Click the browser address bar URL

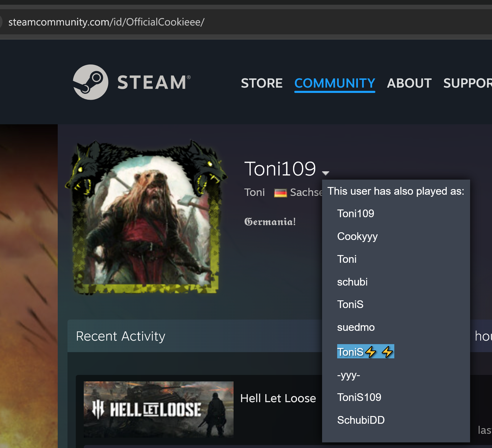click(x=106, y=22)
